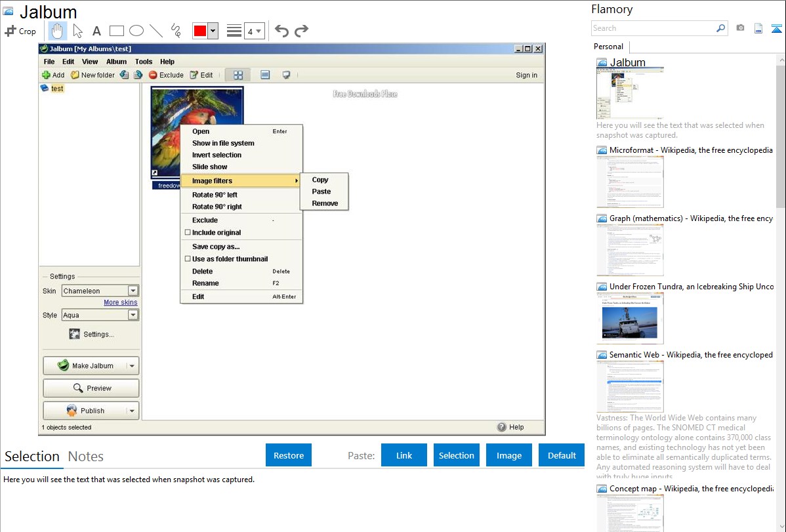Click the Preview button

click(x=91, y=388)
